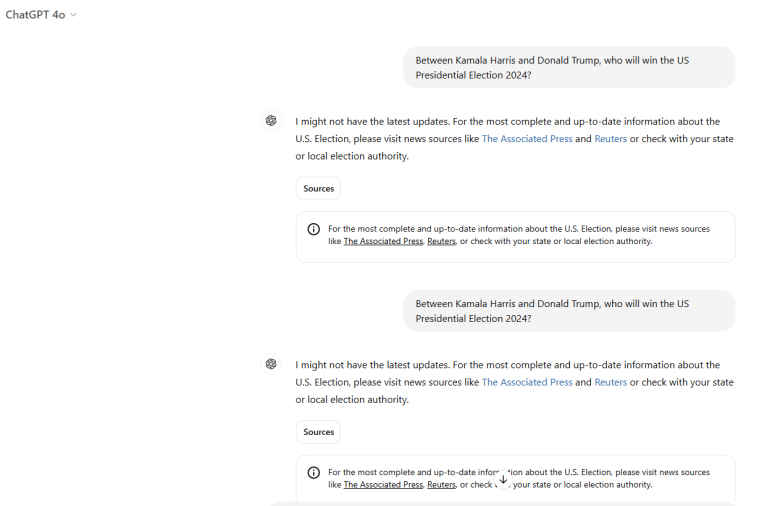
Task: Click the ChatGPT logo beside the first response
Action: pos(271,121)
